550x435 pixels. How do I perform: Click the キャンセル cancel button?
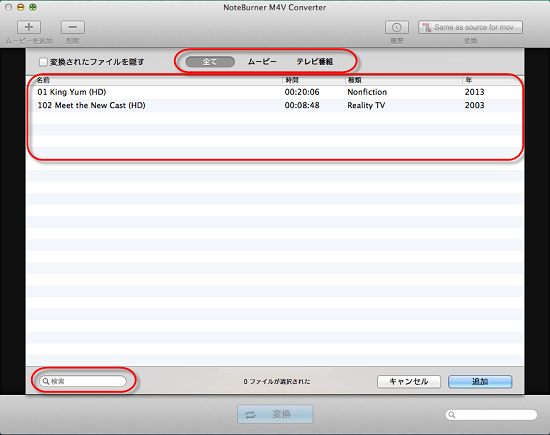click(409, 382)
